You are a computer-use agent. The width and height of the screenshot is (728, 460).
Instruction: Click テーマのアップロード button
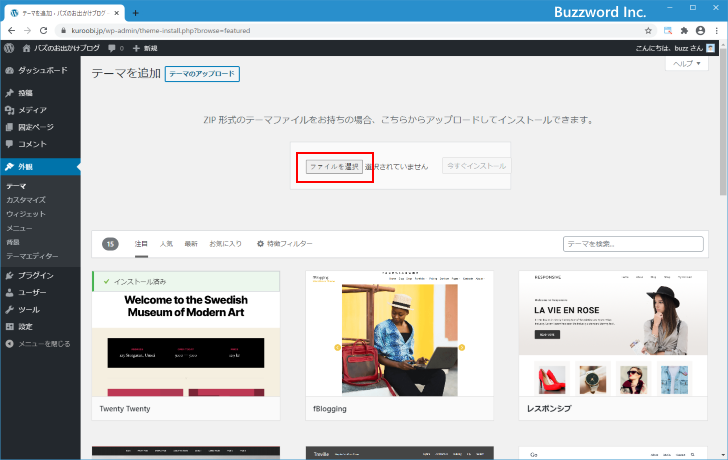tap(202, 74)
